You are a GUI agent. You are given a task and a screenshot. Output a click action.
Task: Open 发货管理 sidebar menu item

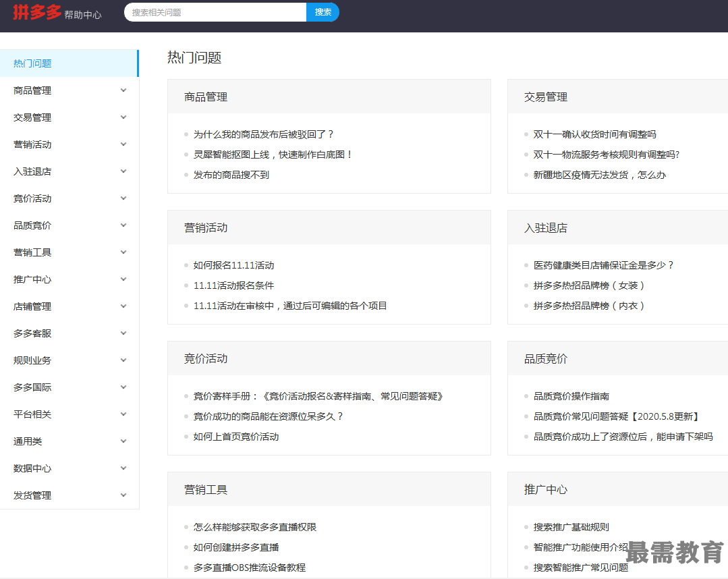(x=69, y=495)
